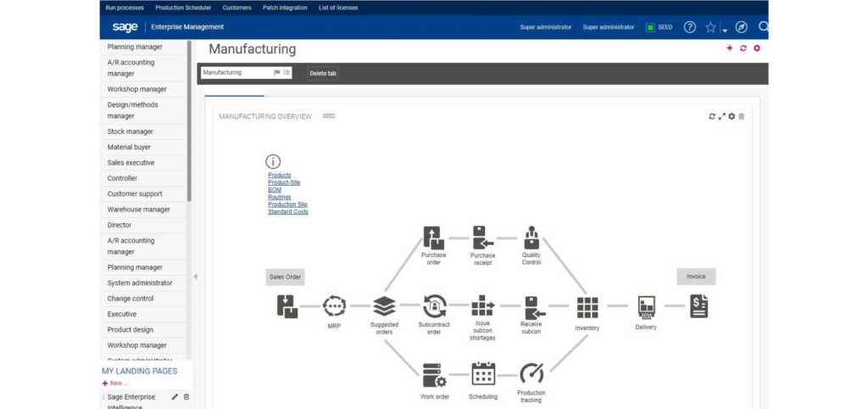868x409 pixels.
Task: Click the Sales Order label button
Action: [x=285, y=277]
